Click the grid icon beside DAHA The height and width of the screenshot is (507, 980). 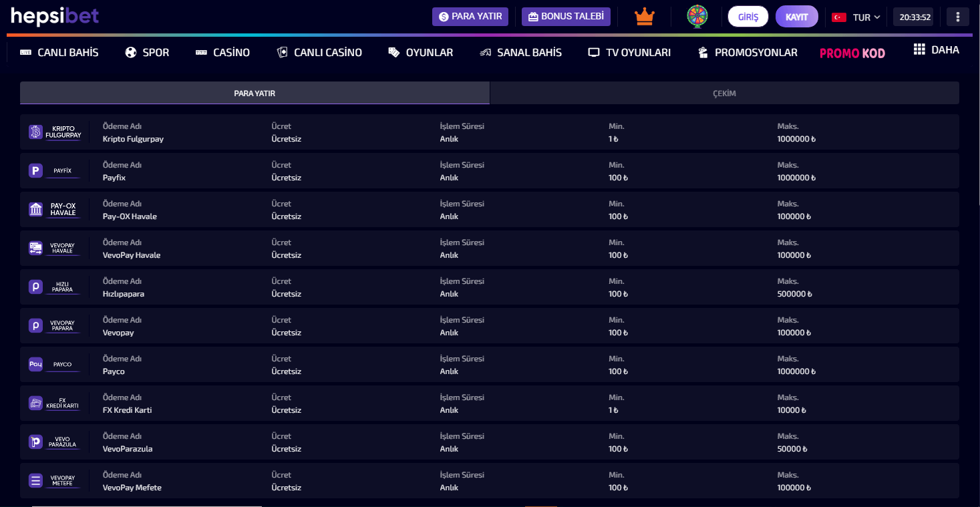tap(919, 49)
